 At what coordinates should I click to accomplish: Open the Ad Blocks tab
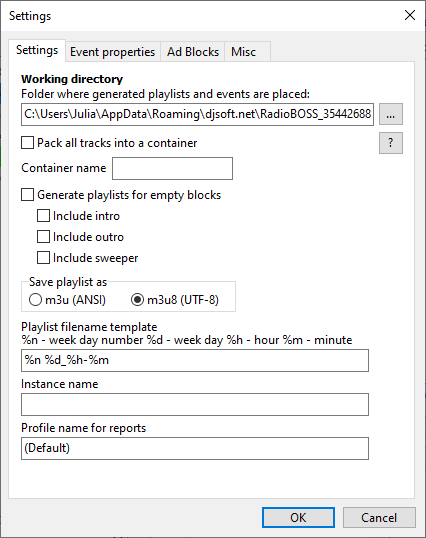coord(193,52)
